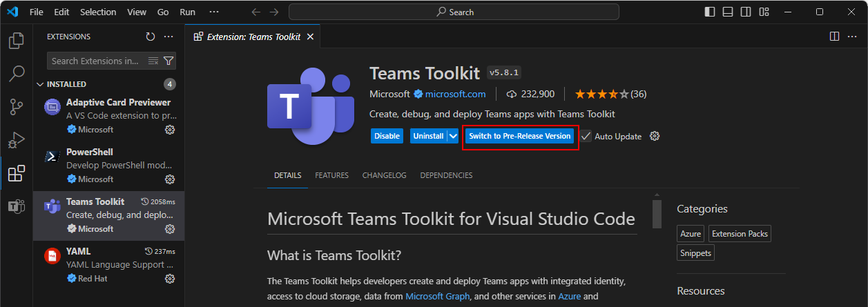Open editor more actions ellipsis
Screen dimensions: 868x307
(x=853, y=37)
